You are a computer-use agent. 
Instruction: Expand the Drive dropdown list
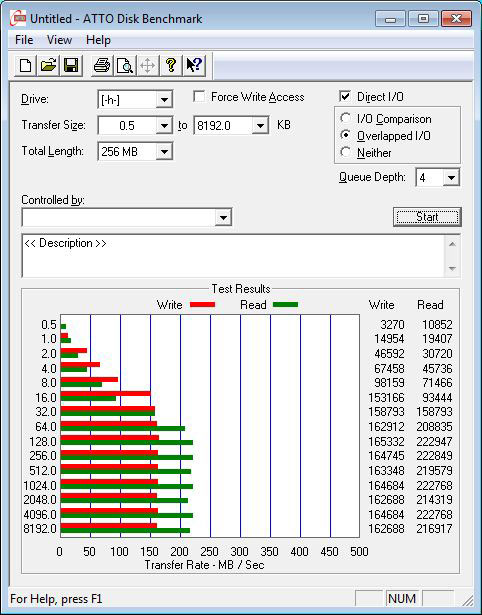pyautogui.click(x=164, y=100)
